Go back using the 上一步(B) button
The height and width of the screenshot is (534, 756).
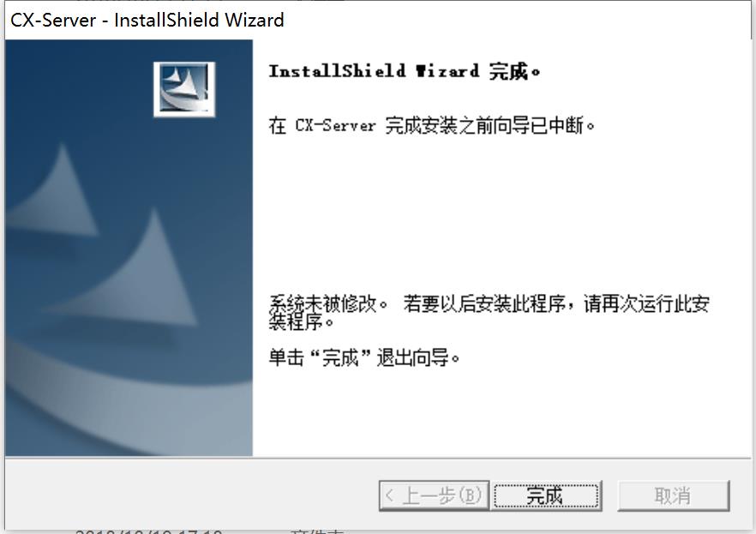434,495
